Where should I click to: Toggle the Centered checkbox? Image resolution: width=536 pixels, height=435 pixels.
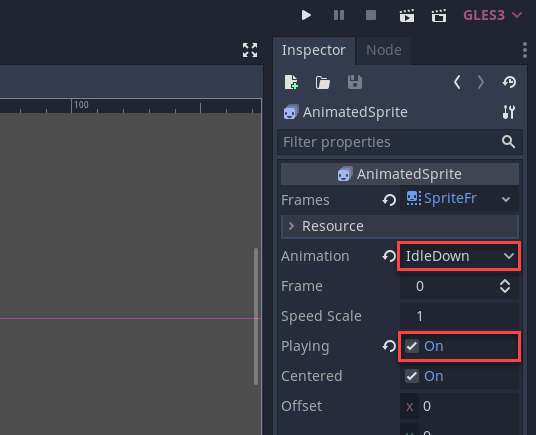point(412,376)
